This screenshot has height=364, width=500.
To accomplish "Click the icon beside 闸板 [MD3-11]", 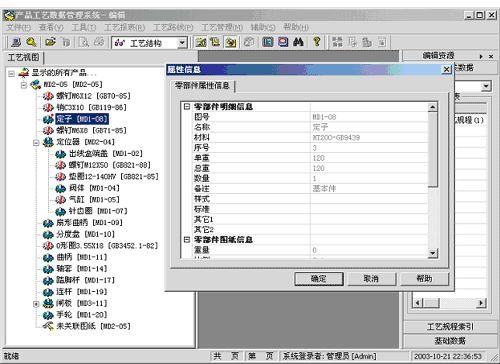I will coord(48,303).
